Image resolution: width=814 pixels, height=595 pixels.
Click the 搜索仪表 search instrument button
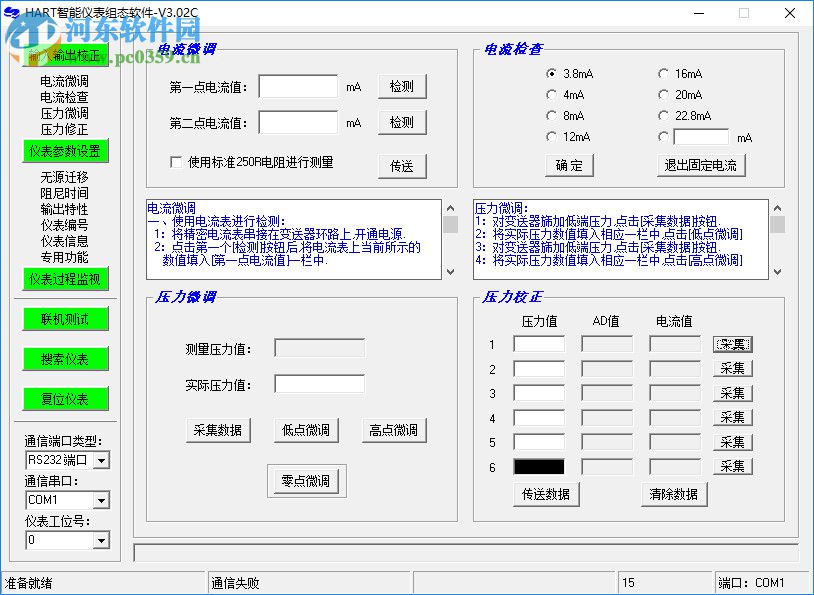(64, 358)
